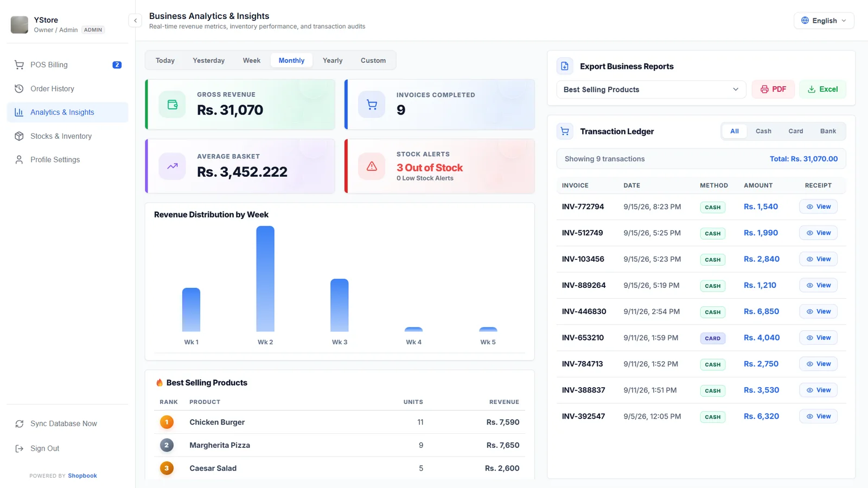The image size is (868, 488).
Task: Click the flame icon beside Best Selling Products
Action: [x=159, y=383]
